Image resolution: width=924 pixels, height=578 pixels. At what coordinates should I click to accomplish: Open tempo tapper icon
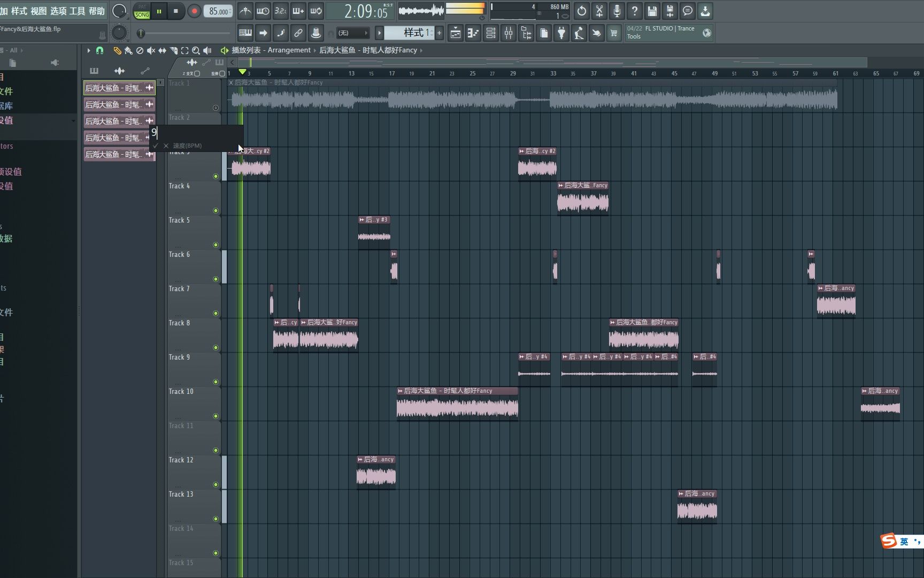579,33
